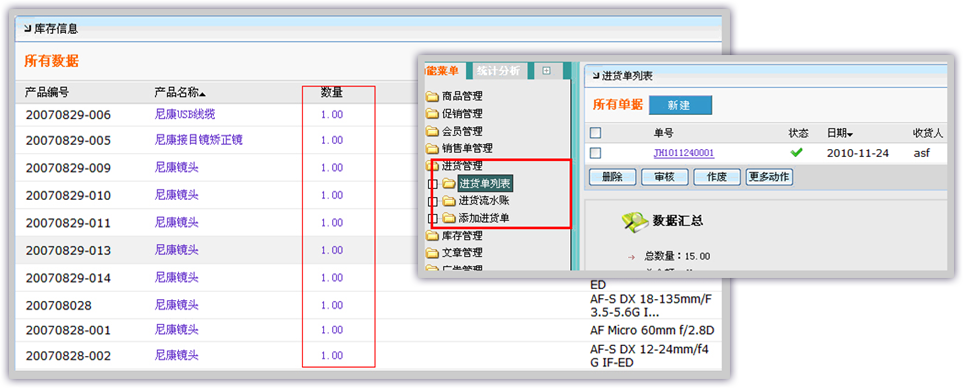
Task: Click the 库存管理 folder icon
Action: pos(432,236)
